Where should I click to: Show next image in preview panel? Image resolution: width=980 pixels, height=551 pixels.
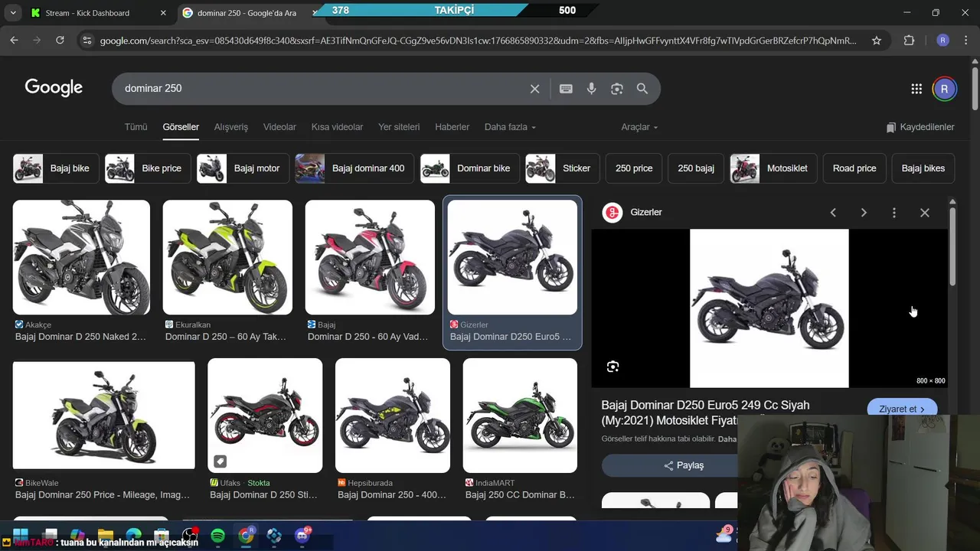coord(864,213)
